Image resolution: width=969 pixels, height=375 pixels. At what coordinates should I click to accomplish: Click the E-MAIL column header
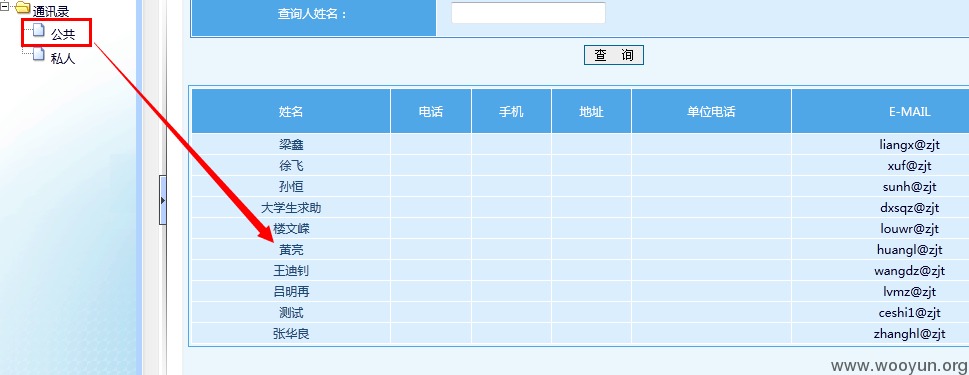(910, 111)
